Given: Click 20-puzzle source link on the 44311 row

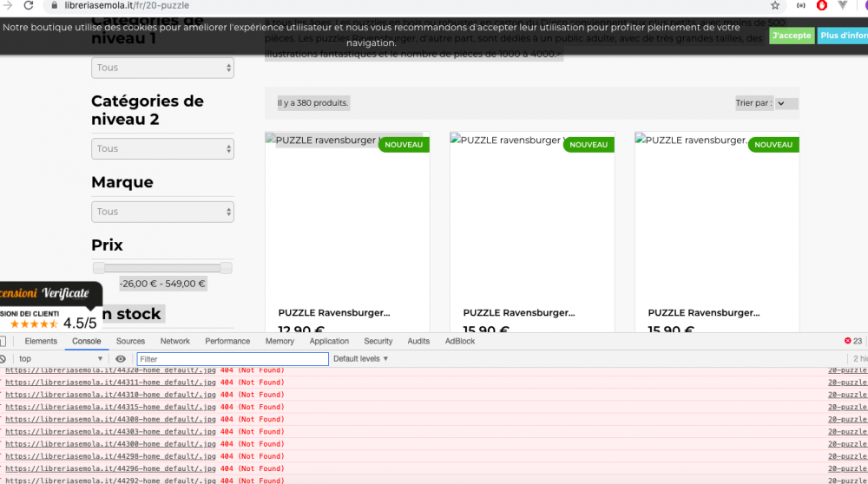Looking at the screenshot, I should 847,383.
